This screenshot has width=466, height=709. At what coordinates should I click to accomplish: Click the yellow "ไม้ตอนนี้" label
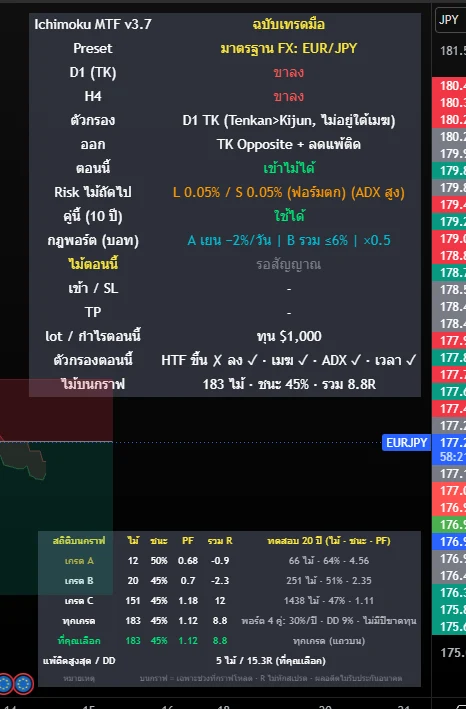[93, 264]
